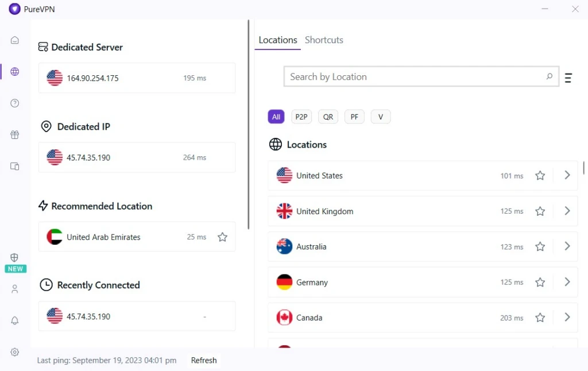Open the user profile sidebar icon

(14, 289)
